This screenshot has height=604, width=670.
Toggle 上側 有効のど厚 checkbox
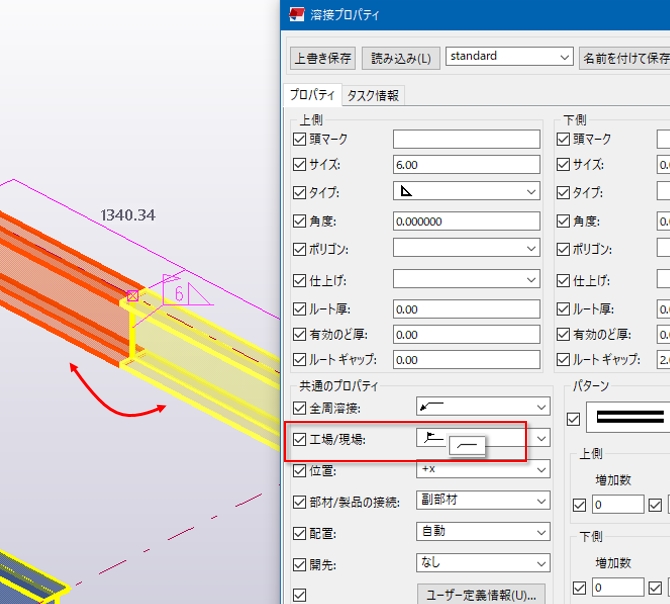(x=300, y=334)
